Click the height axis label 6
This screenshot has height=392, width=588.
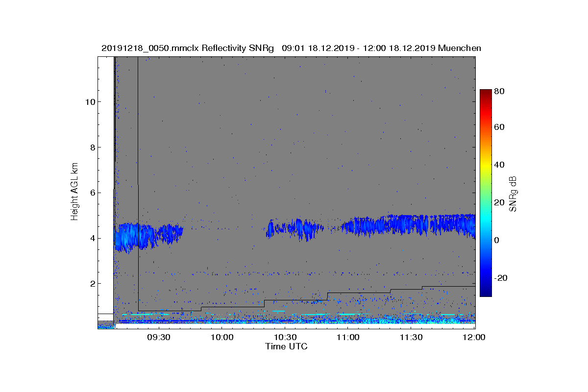point(92,193)
